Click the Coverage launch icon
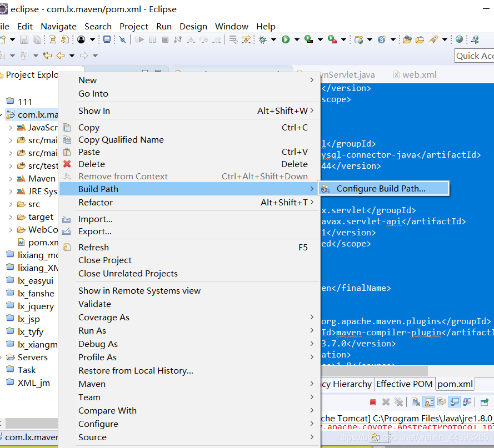Screen dimensions: 494x448 [309, 39]
